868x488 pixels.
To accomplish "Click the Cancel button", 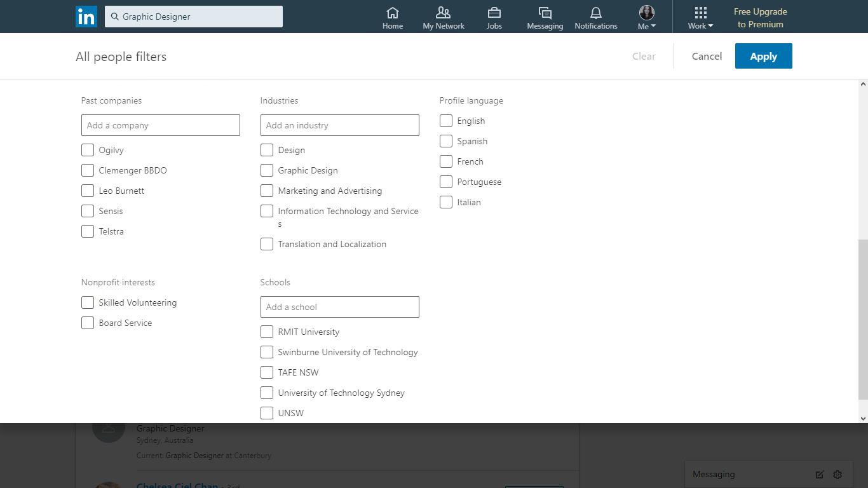I will pos(707,56).
